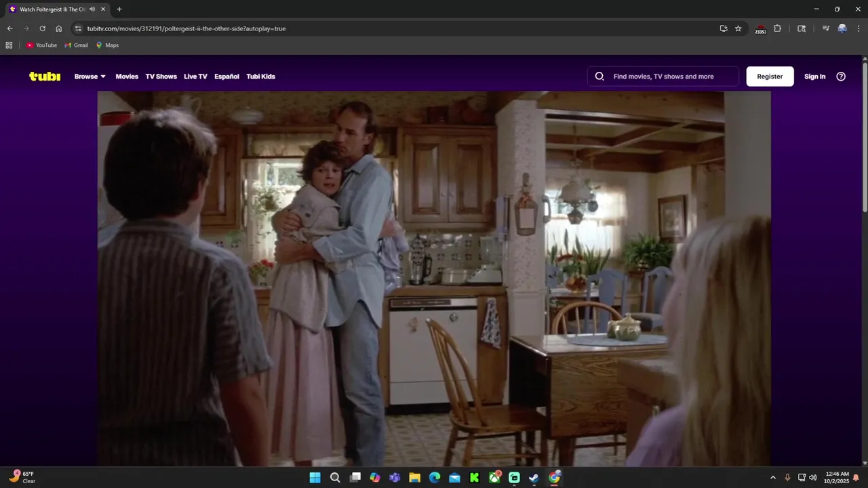Open Steam from the taskbar
868x488 pixels.
[x=534, y=478]
